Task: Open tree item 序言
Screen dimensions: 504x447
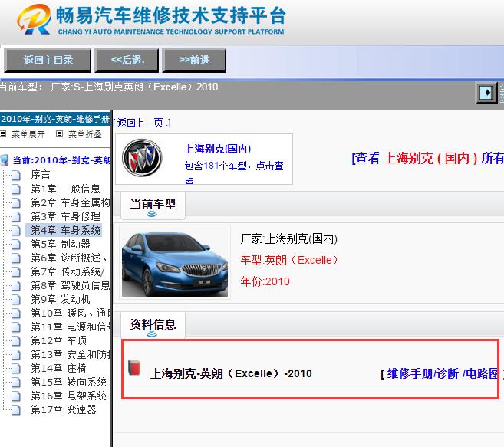Action: [41, 175]
